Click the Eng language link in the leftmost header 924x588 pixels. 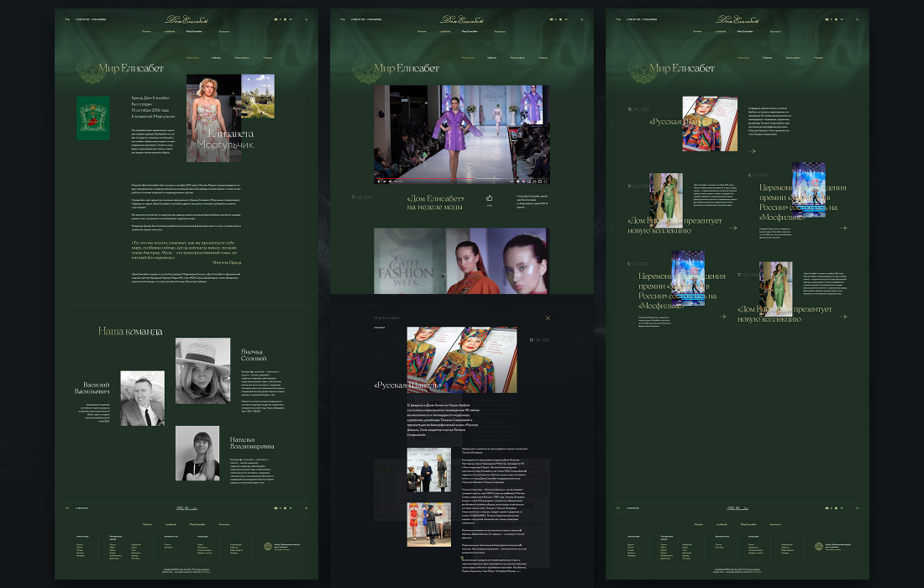(67, 19)
